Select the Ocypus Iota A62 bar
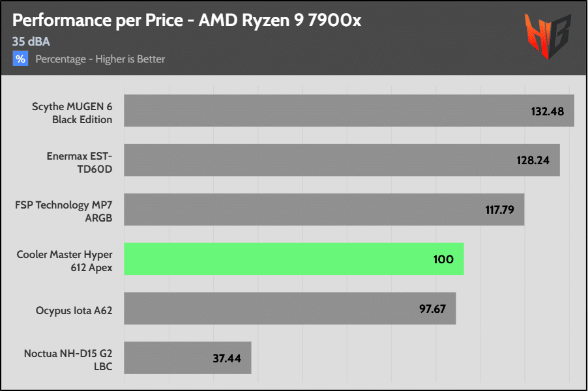588x391 pixels. pyautogui.click(x=290, y=308)
